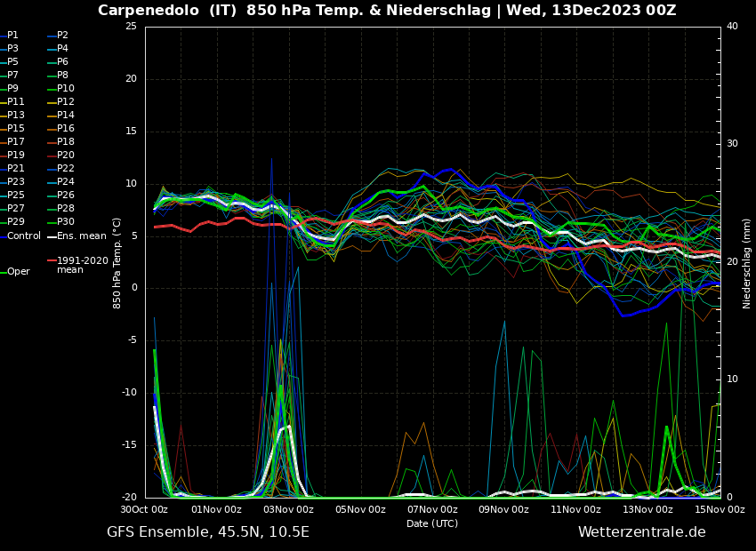Toggle the Ens. mean legend entry
The height and width of the screenshot is (551, 756).
tap(81, 236)
